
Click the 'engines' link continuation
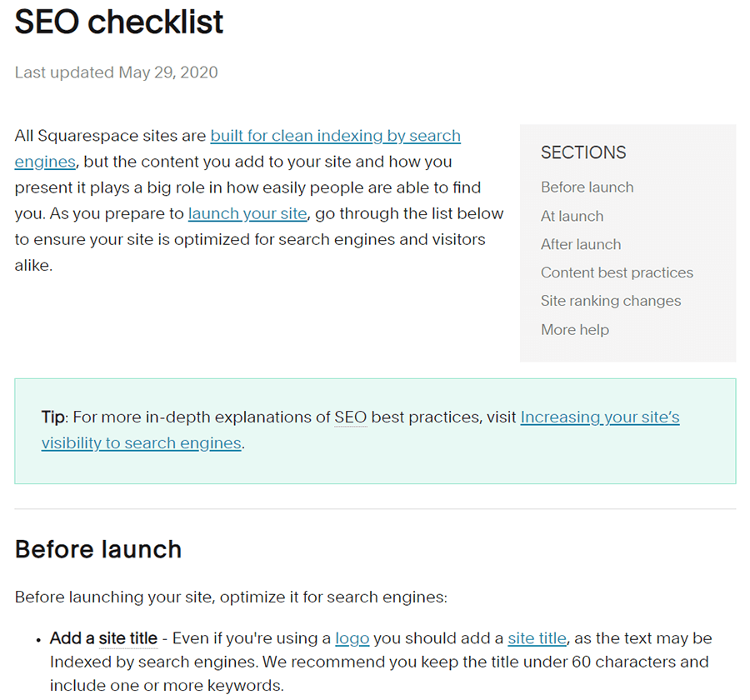point(45,162)
